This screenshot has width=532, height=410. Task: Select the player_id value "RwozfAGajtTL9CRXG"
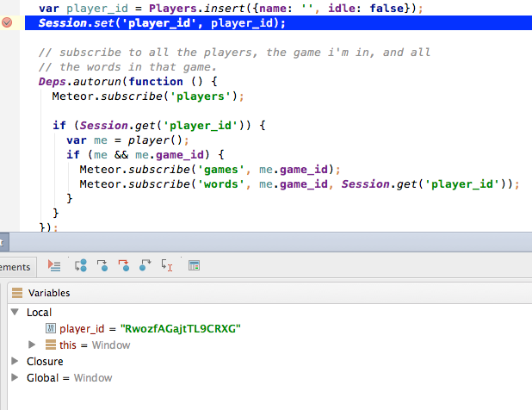tap(181, 328)
